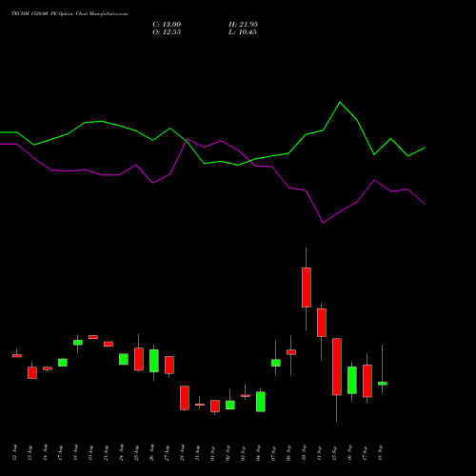Click the low value 'L: 10.45'
Image resolution: width=476 pixels, height=476 pixels.
(x=243, y=32)
